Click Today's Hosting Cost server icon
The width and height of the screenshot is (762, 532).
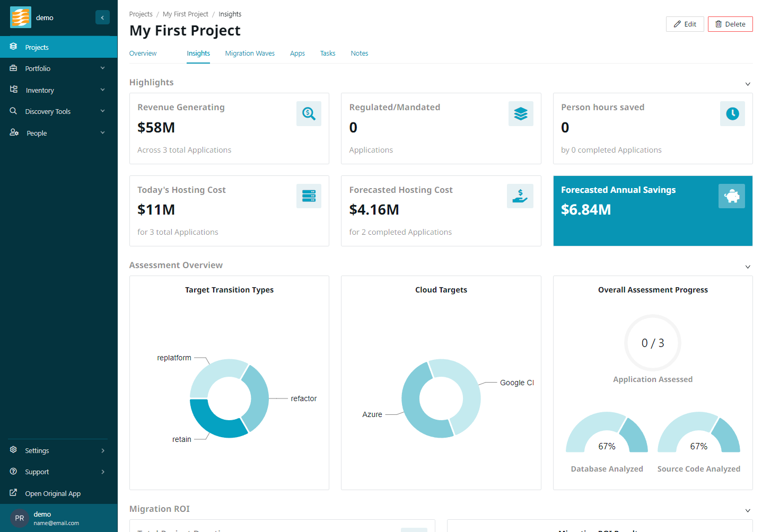(x=309, y=196)
